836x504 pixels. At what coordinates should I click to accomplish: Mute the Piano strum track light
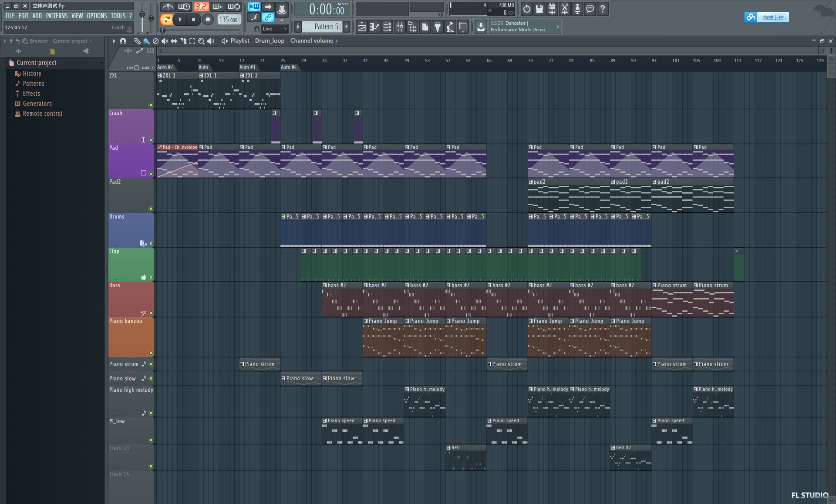tap(151, 364)
